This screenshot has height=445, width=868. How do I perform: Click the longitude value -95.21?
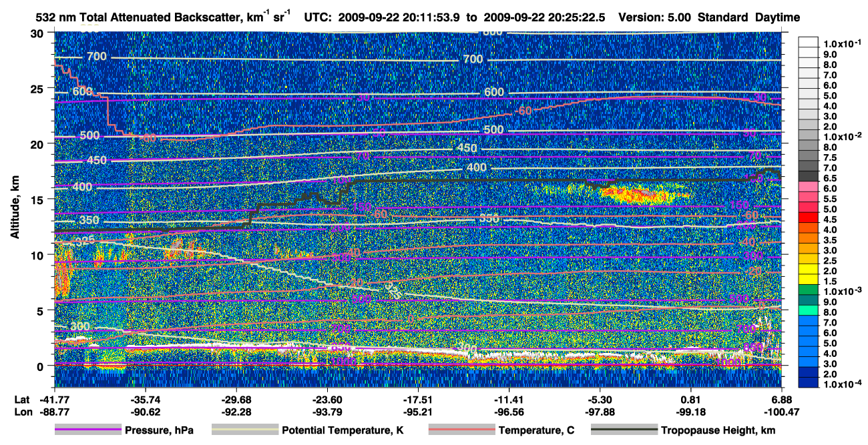tap(417, 411)
